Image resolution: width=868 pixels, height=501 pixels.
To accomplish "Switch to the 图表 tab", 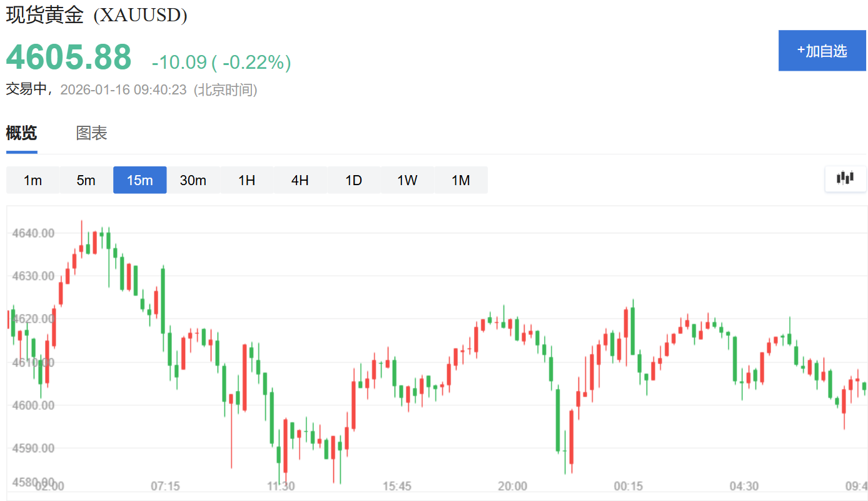I will tap(92, 133).
